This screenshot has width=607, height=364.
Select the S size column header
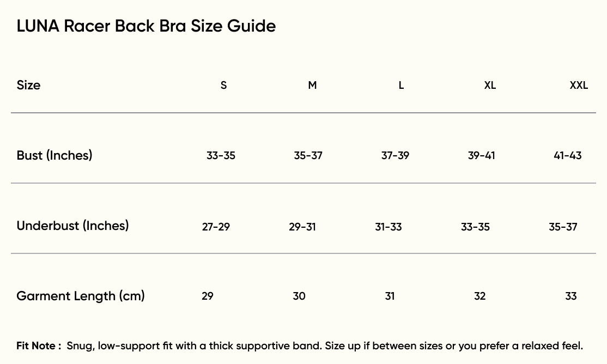223,86
